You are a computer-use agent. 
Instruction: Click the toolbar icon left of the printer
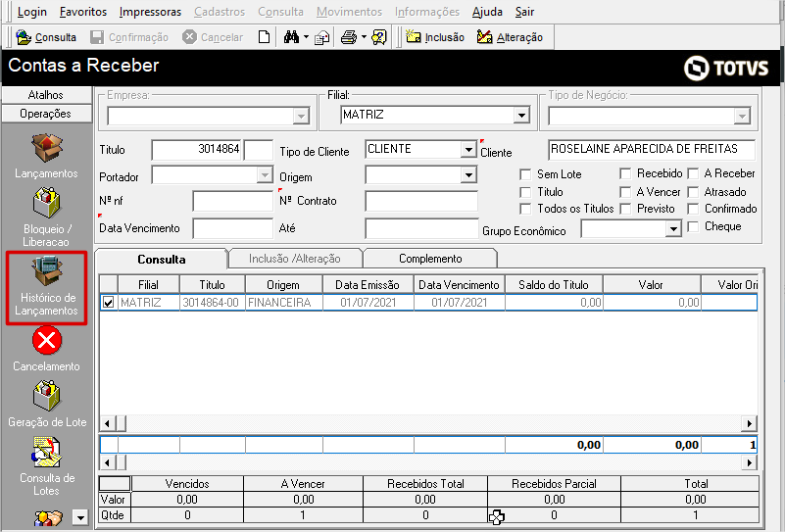click(321, 37)
